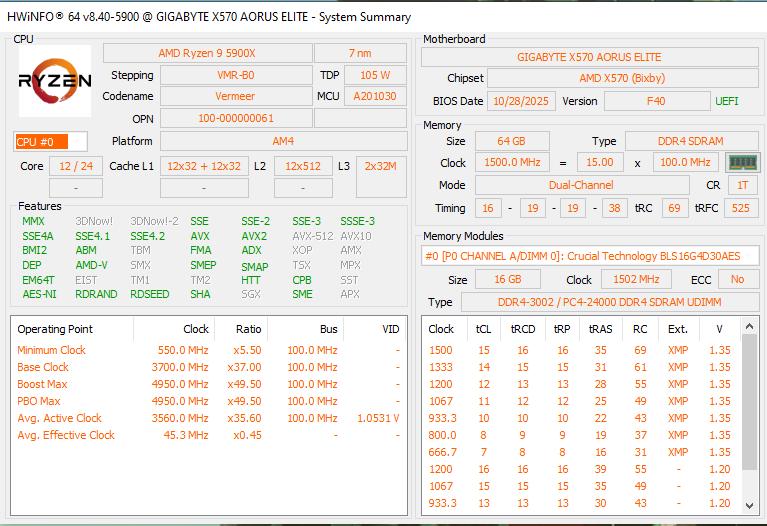Click the 7 nm process field
The image size is (767, 526).
tap(360, 53)
